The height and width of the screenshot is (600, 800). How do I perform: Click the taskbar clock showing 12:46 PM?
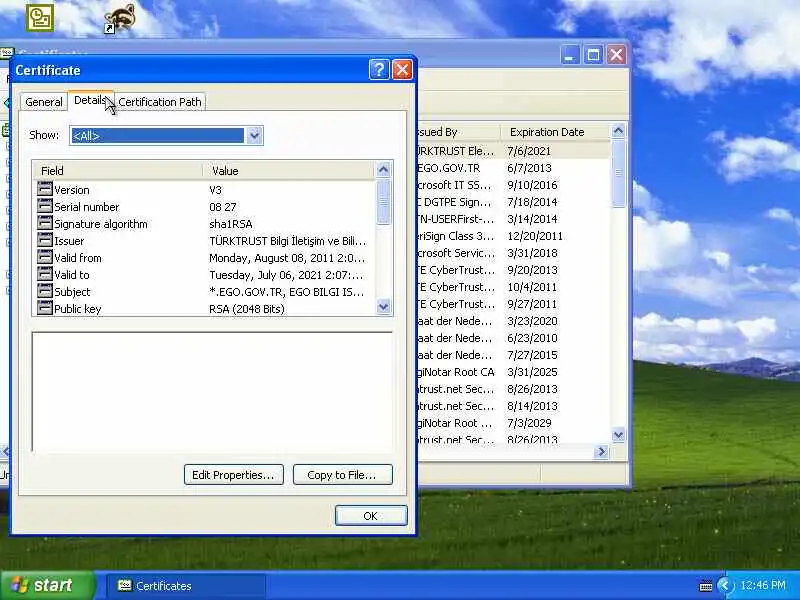[x=763, y=585]
